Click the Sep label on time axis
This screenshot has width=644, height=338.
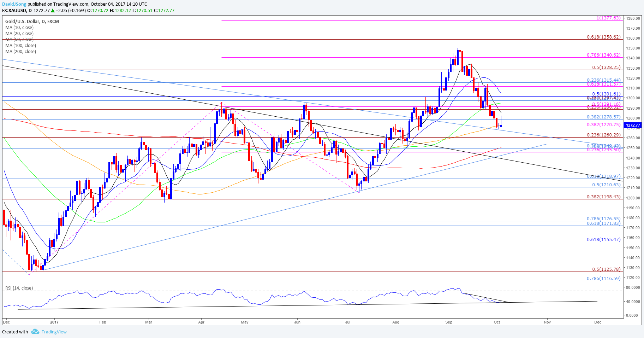coord(449,322)
